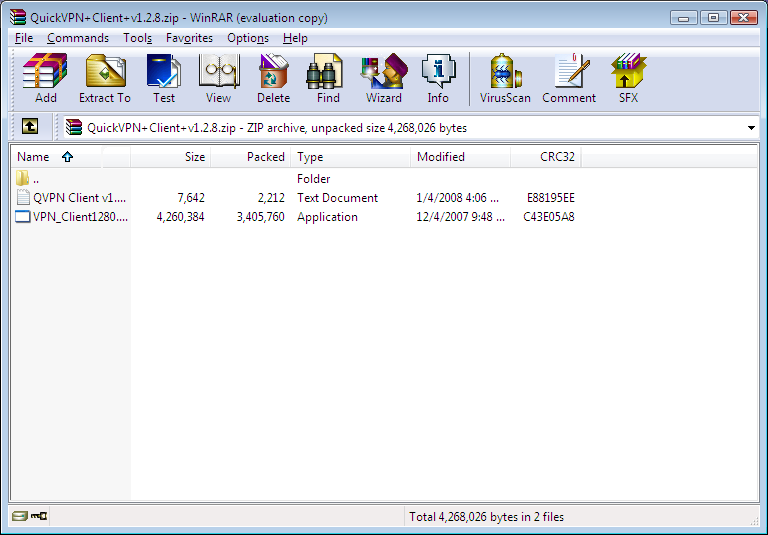Close the WinRAR window
The height and width of the screenshot is (535, 768).
coord(744,18)
